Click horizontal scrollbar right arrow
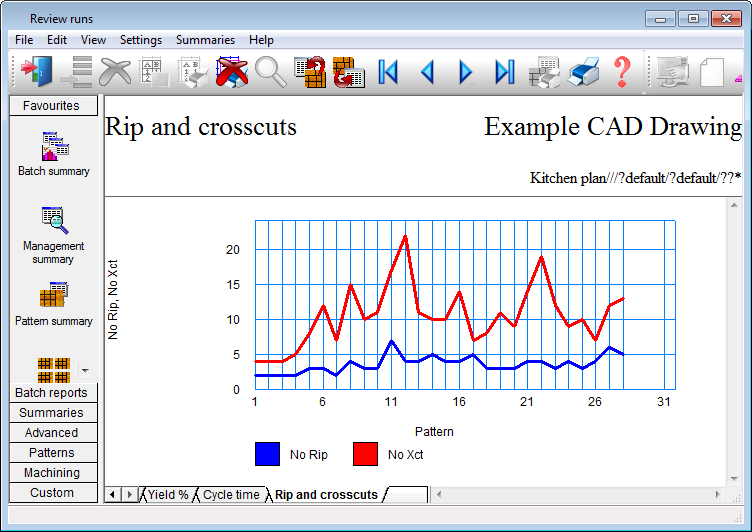 click(x=718, y=494)
